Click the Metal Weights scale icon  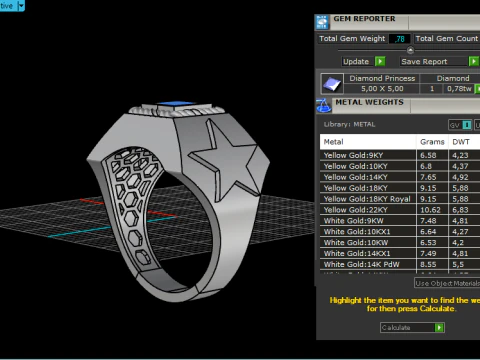(323, 106)
